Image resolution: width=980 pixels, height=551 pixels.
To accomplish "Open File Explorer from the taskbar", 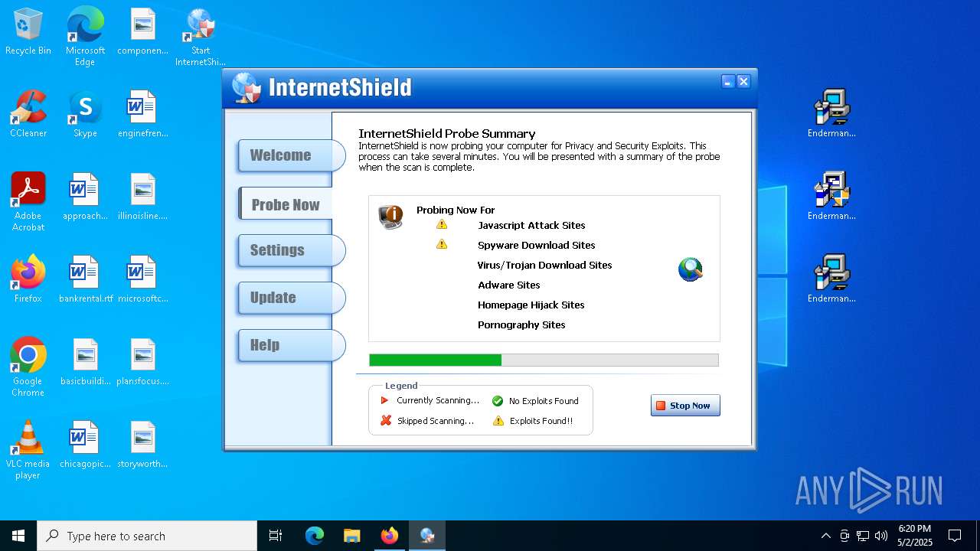I will [351, 536].
